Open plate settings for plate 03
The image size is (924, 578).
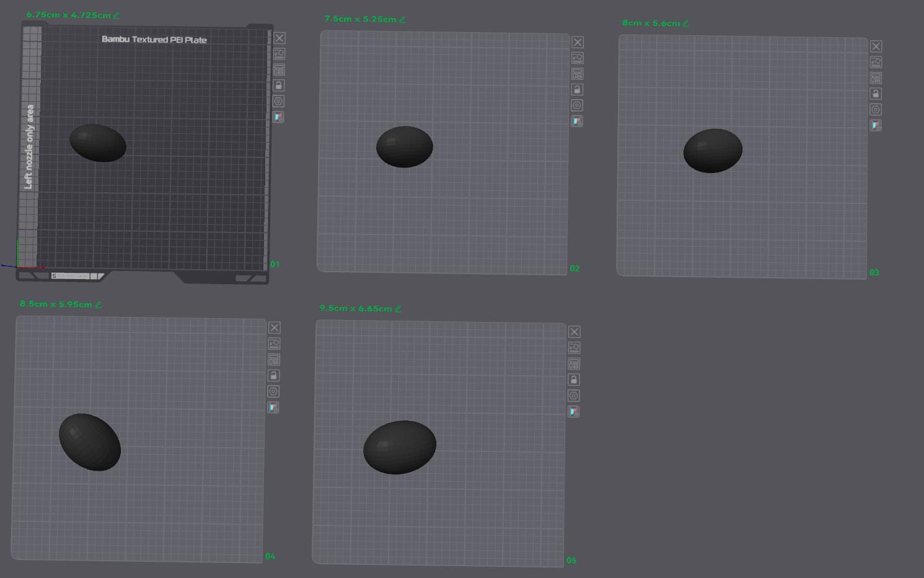point(876,109)
